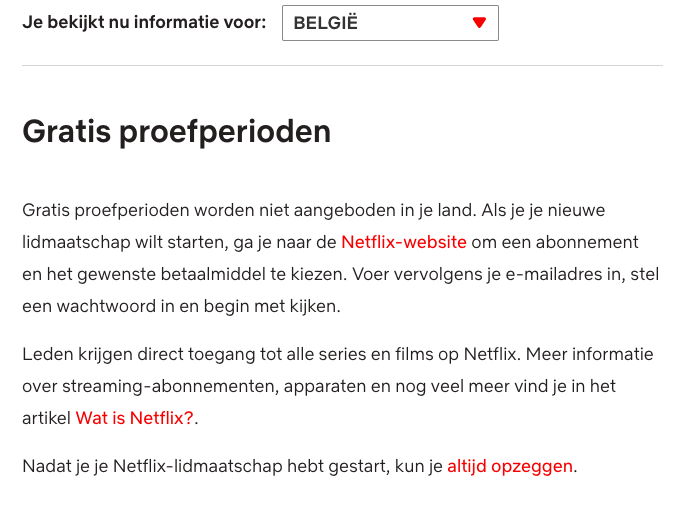Open the Netflix-website link
The image size is (676, 517).
403,242
